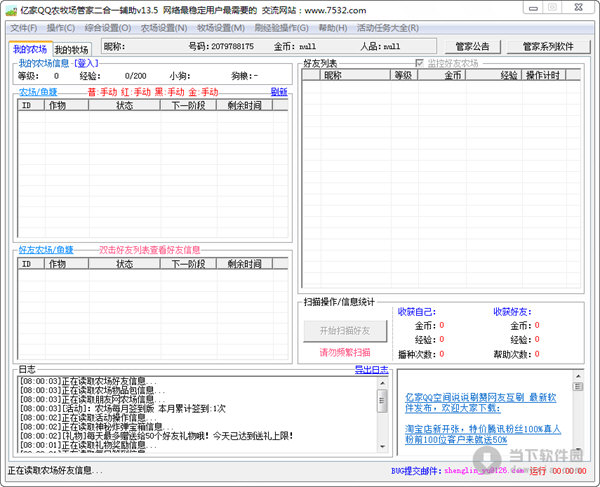Close the application window
The height and width of the screenshot is (487, 600).
[579, 8]
